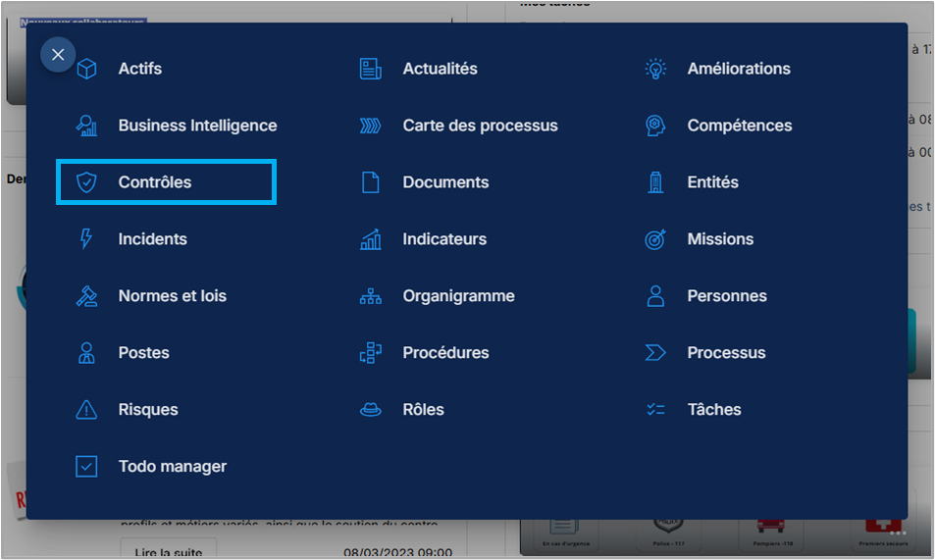Open Business Intelligence chart icon
Image resolution: width=935 pixels, height=560 pixels.
coord(87,126)
